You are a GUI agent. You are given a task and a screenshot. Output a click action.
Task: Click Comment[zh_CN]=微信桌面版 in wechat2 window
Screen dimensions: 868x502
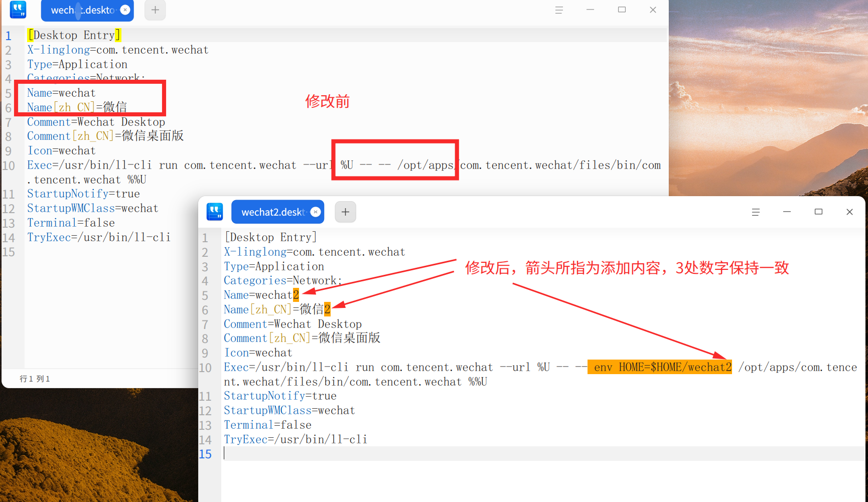302,338
